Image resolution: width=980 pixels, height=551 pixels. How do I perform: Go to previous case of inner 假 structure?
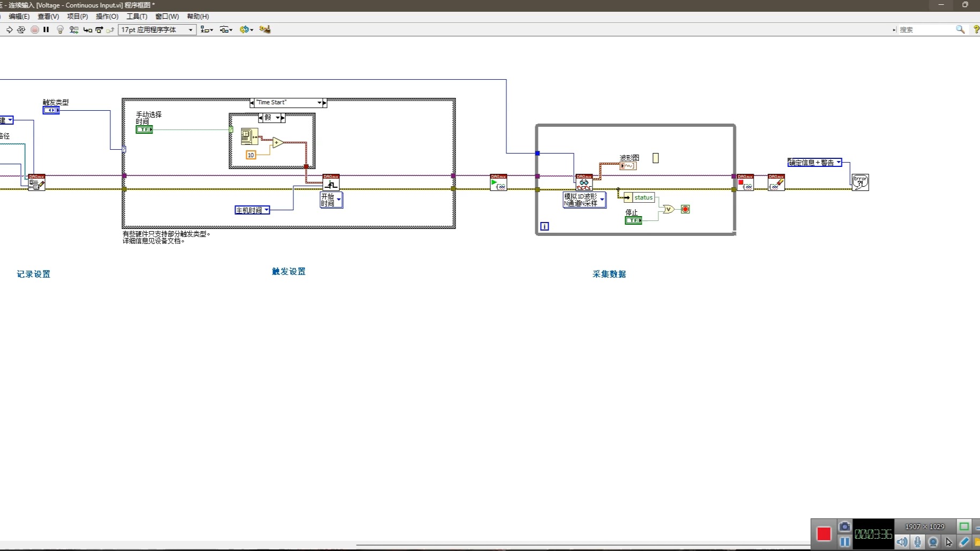pos(261,118)
